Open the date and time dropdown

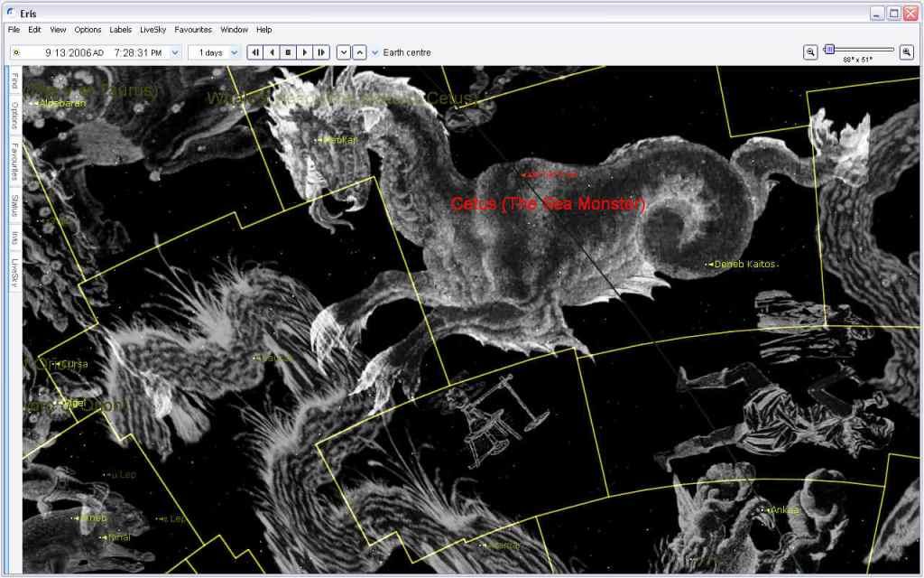pos(175,52)
